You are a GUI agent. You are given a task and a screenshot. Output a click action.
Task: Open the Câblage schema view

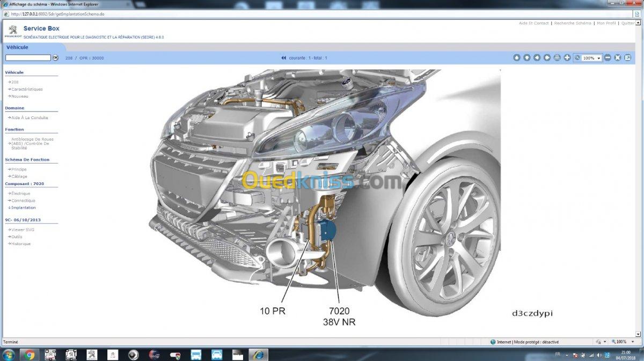click(x=19, y=176)
